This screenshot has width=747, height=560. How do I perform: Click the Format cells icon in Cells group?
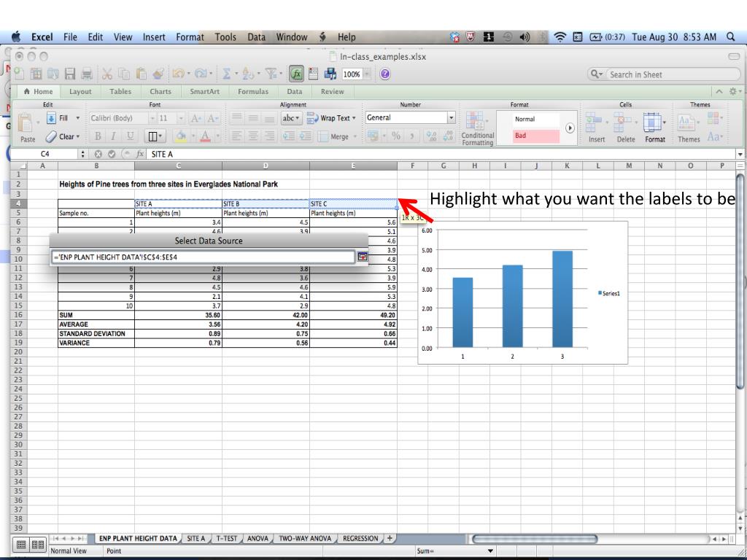pos(651,122)
